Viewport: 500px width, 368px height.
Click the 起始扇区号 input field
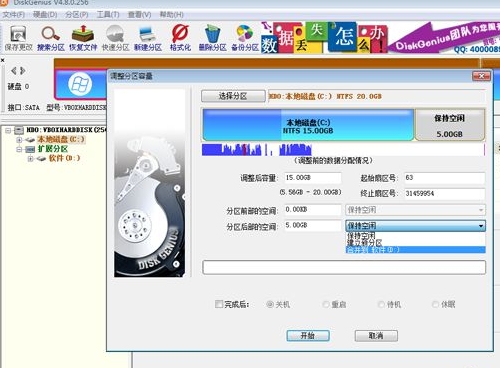pyautogui.click(x=445, y=178)
